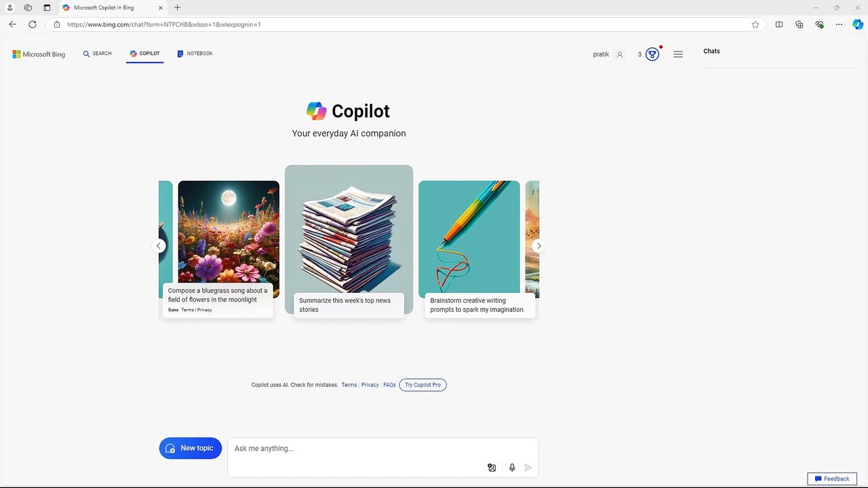Open browser Settings and more menu
This screenshot has width=868, height=488.
tap(839, 24)
